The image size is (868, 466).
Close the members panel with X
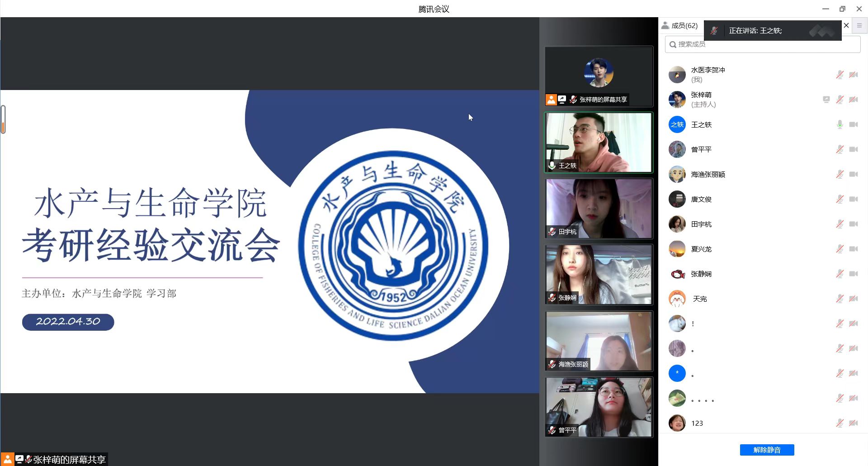click(846, 26)
